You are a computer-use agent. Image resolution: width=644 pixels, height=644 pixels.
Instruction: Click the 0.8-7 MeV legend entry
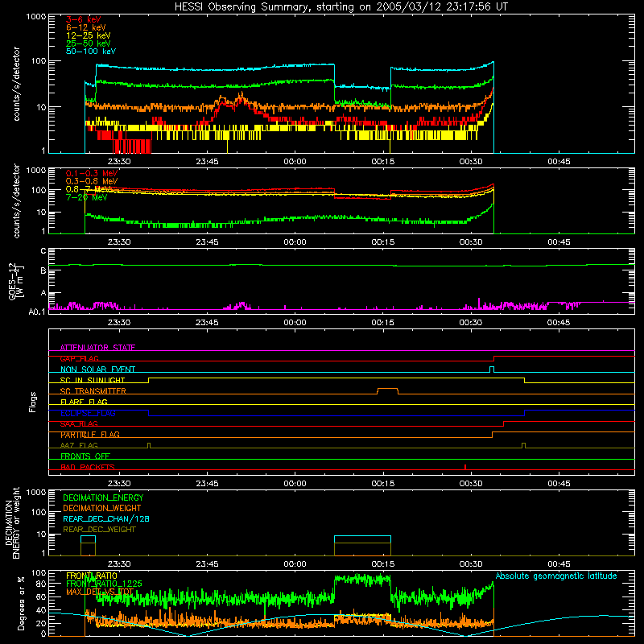coord(89,189)
